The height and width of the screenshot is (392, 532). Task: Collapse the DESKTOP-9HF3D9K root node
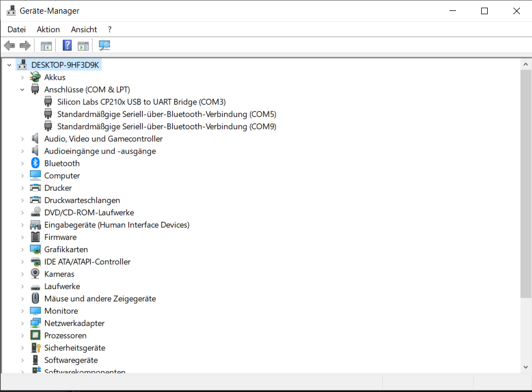9,65
